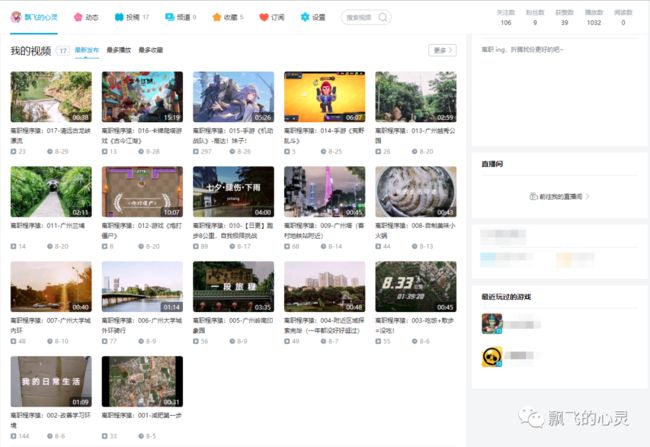Open the 动态 navigation label

point(92,17)
